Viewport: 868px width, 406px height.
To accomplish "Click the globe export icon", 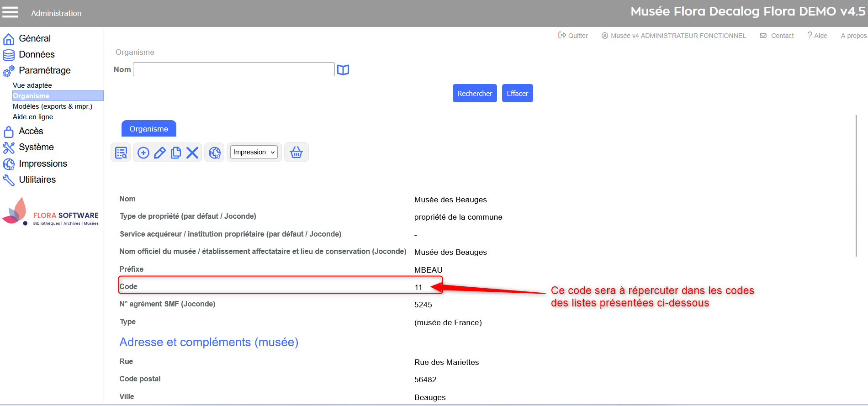I will pyautogui.click(x=215, y=153).
